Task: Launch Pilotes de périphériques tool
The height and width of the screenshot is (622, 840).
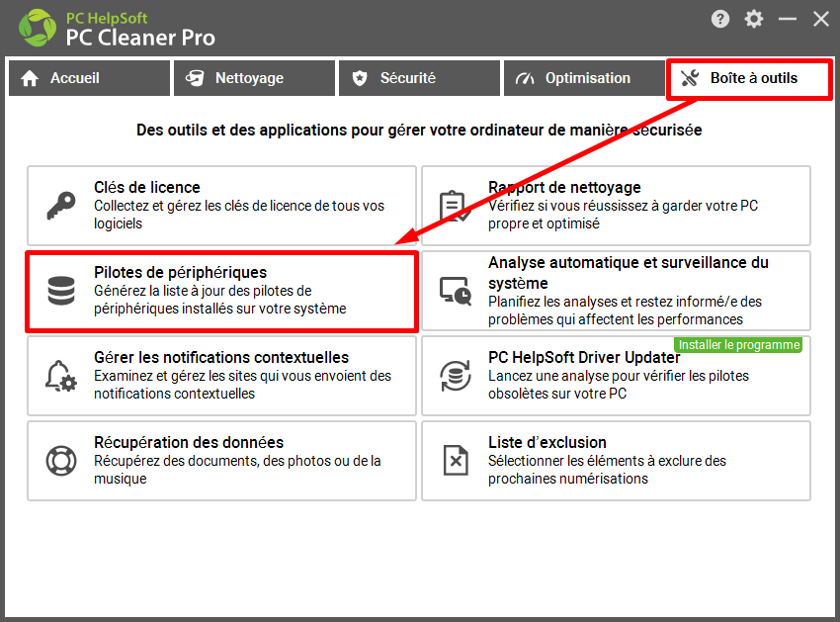Action: pos(221,291)
